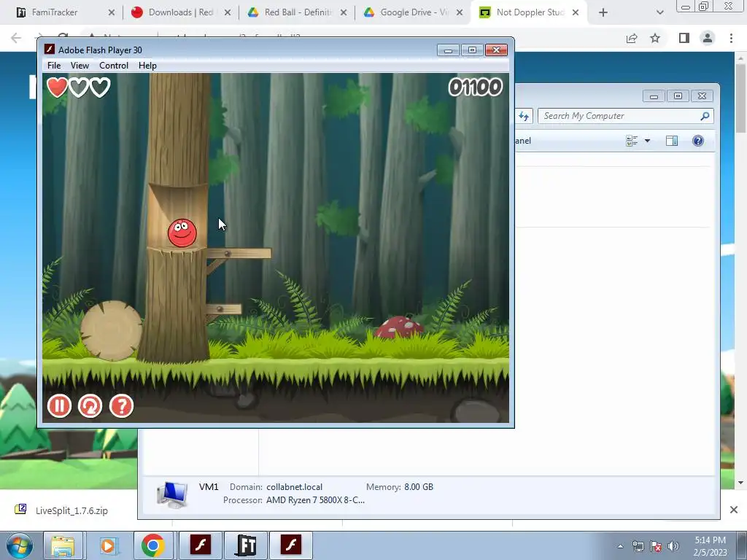Screen dimensions: 747x560
Task: Switch to the Downloads Red browser tab
Action: (x=181, y=12)
